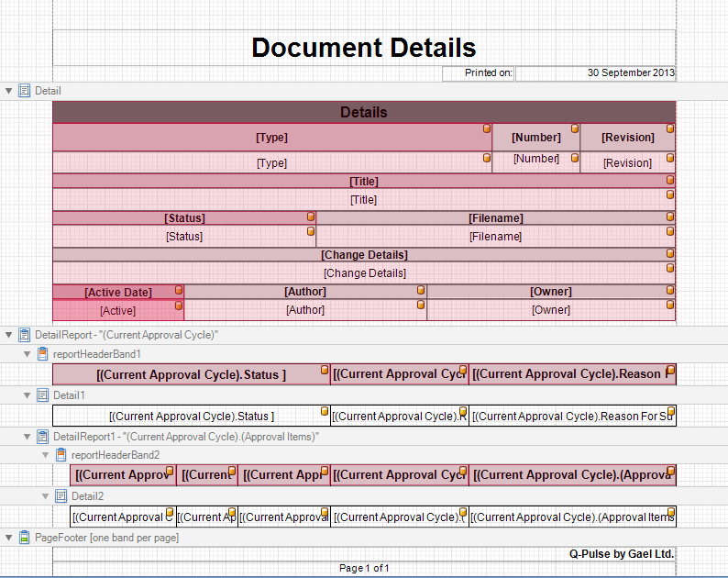Select the Page 1 of 1 footer label
Screen dimensions: 728x578
(364, 568)
